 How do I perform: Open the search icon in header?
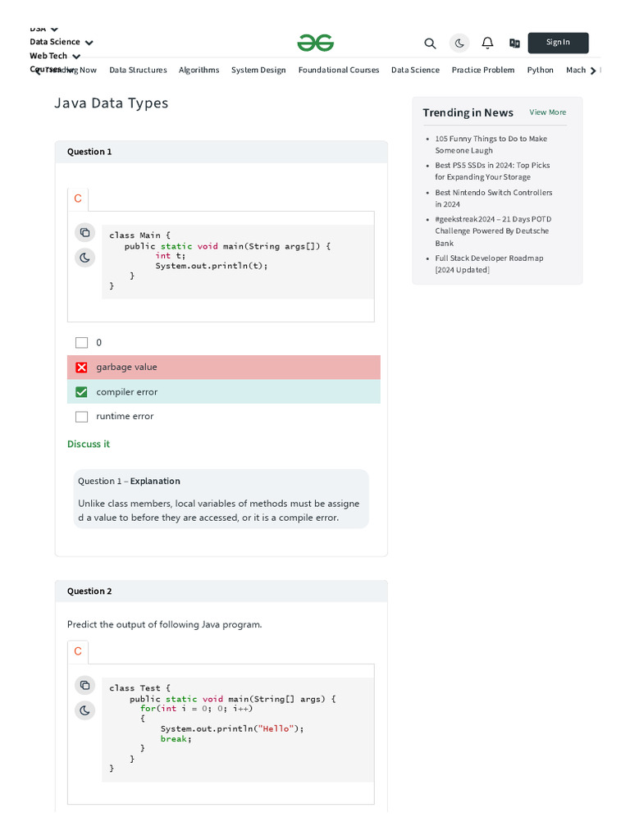[x=430, y=43]
